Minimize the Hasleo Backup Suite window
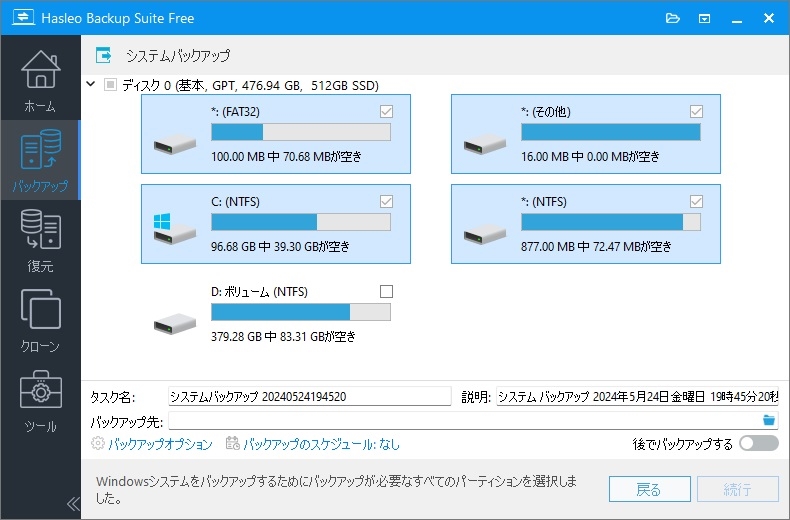The height and width of the screenshot is (520, 790). coord(737,19)
